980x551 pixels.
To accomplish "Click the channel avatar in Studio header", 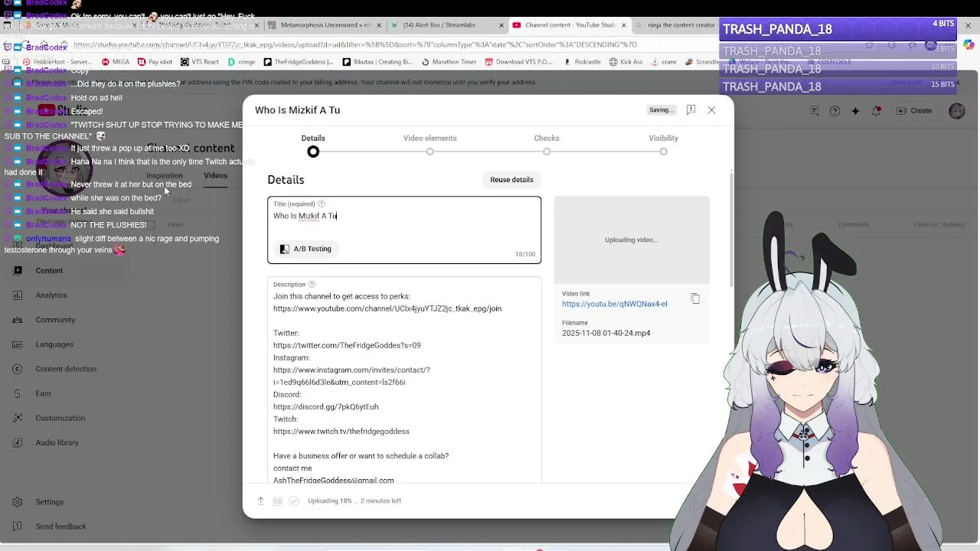I will [957, 111].
